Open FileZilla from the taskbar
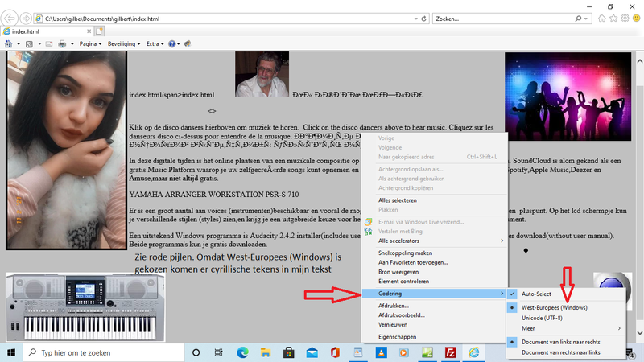This screenshot has width=644, height=362. tap(451, 352)
